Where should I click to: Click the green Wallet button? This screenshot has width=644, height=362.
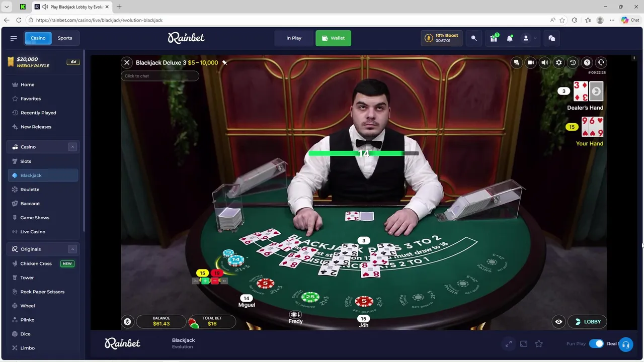pyautogui.click(x=333, y=38)
